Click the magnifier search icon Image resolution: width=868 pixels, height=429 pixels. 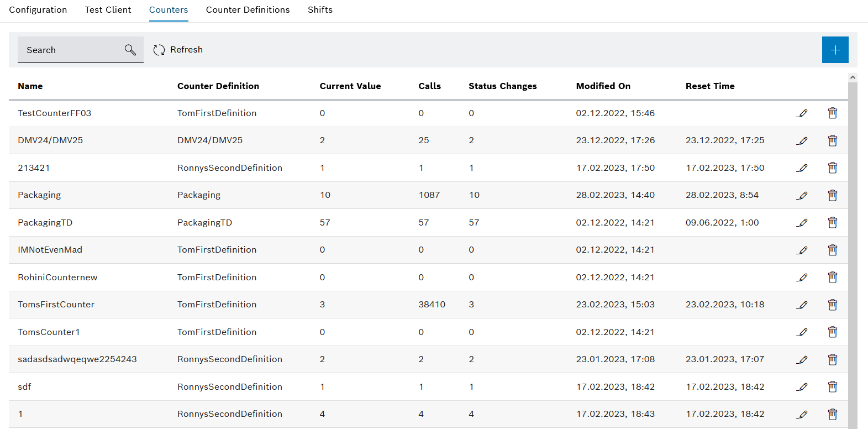pos(130,50)
